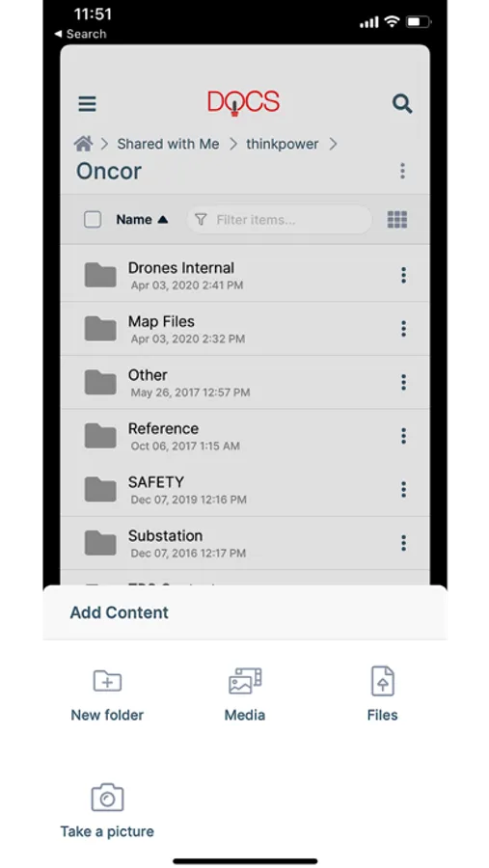Navigate to thinkpower breadcrumb
Screen dimensions: 489x868
tap(283, 144)
